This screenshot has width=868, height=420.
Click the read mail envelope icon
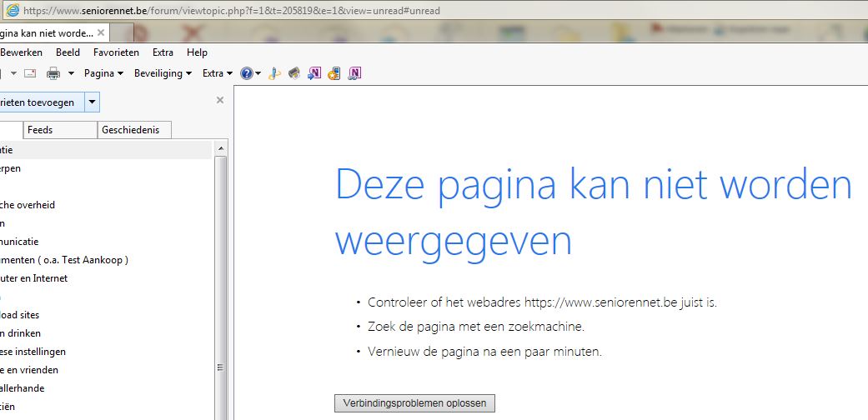click(x=30, y=73)
